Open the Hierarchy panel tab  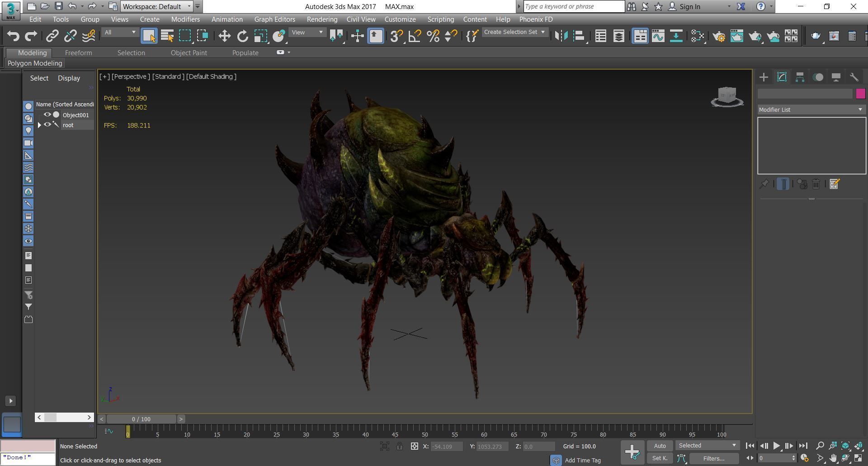click(800, 77)
